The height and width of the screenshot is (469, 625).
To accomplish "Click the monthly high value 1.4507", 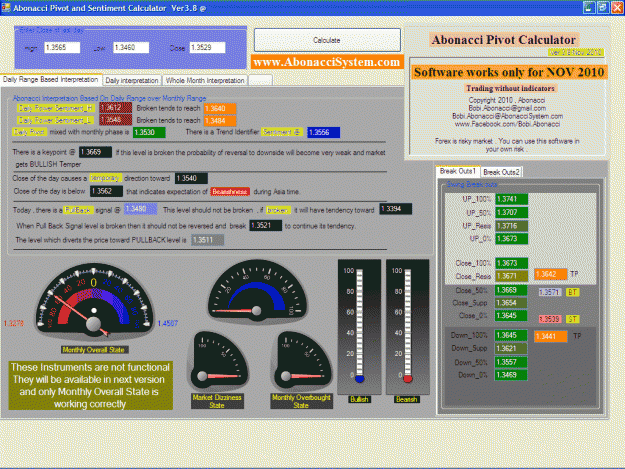I will [167, 323].
